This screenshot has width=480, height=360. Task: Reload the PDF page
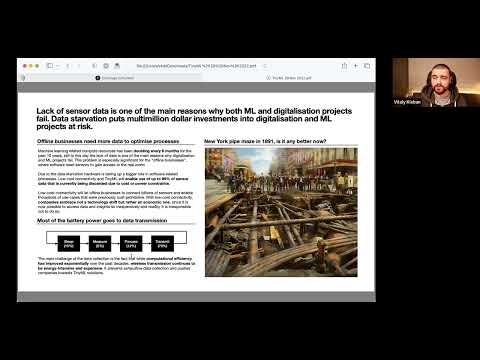click(265, 66)
